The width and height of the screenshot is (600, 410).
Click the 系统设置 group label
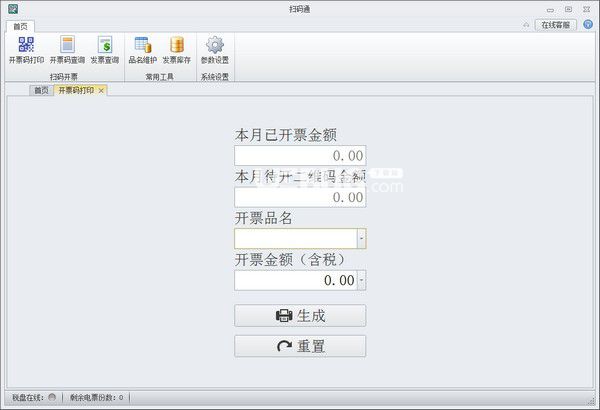215,77
